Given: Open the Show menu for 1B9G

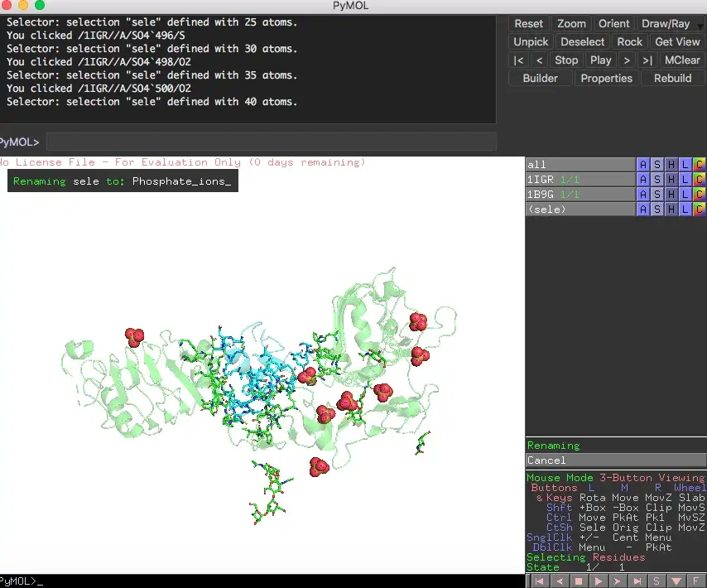Looking at the screenshot, I should point(656,195).
